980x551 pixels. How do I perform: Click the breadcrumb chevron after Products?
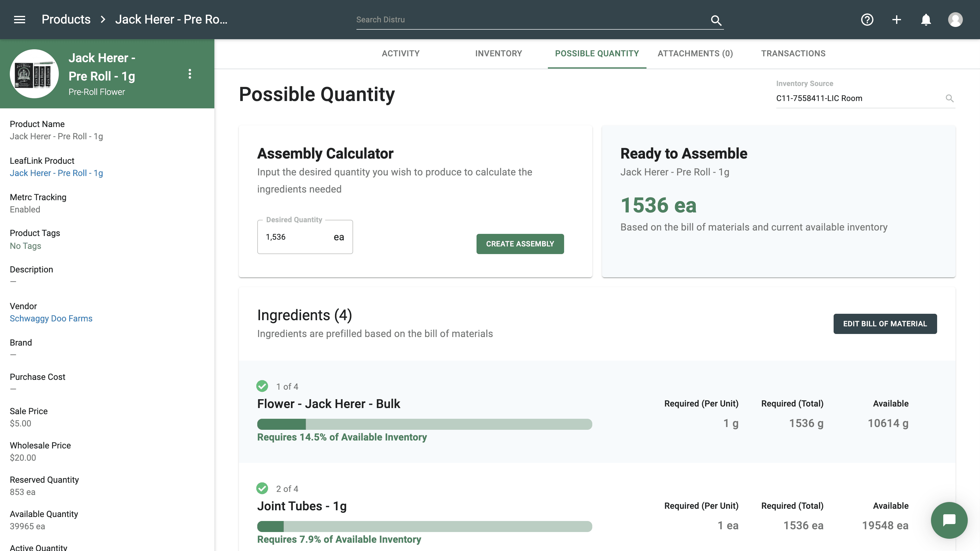(103, 19)
